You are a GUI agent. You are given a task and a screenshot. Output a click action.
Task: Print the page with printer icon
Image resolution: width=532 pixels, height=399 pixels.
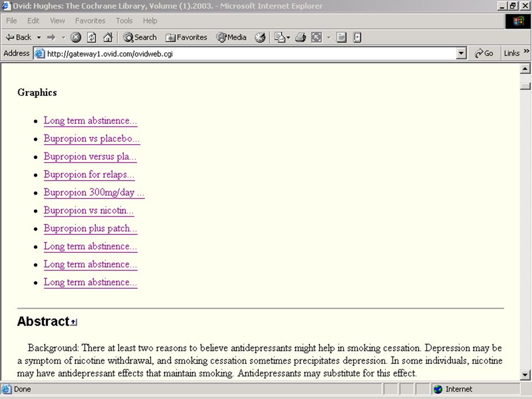click(300, 37)
